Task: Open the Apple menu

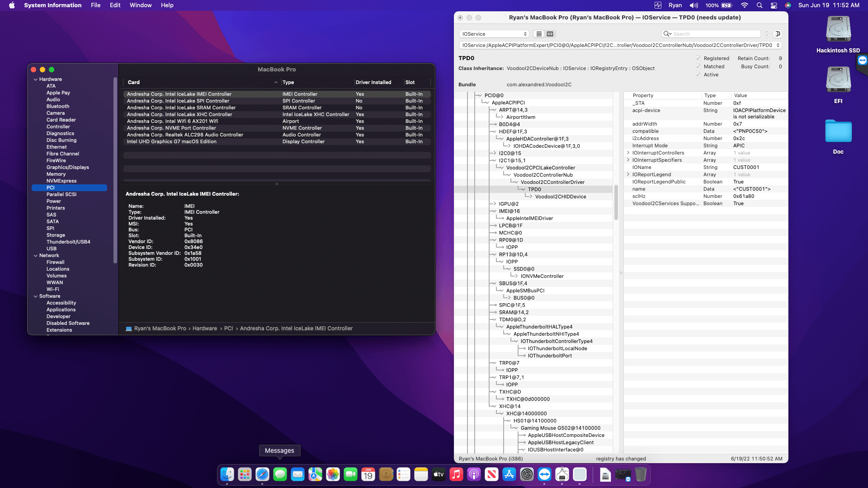Action: tap(12, 5)
